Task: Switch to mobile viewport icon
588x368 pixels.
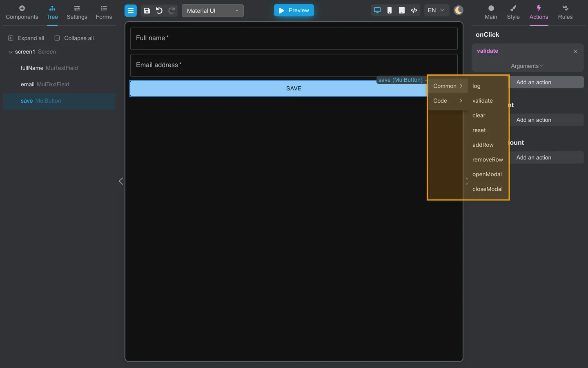Action: click(390, 10)
